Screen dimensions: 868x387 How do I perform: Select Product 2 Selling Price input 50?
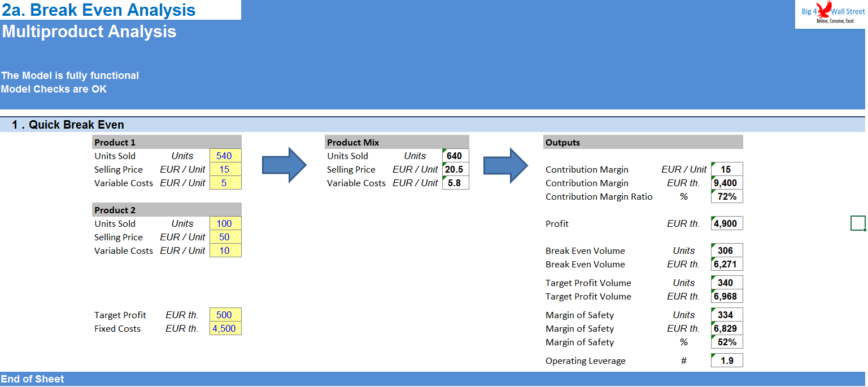(x=225, y=237)
